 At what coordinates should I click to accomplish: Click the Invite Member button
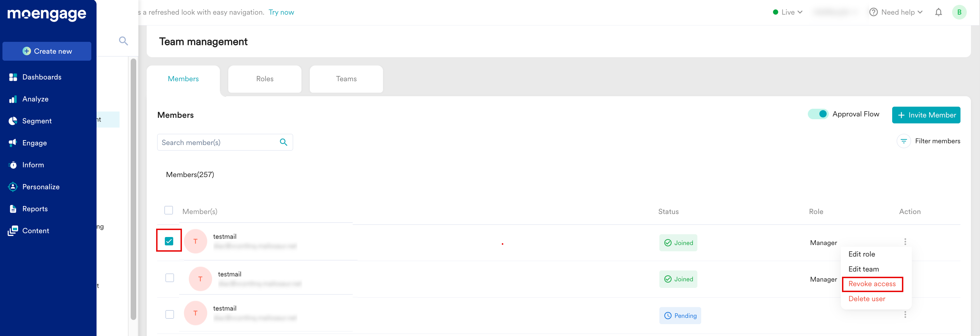(x=926, y=115)
